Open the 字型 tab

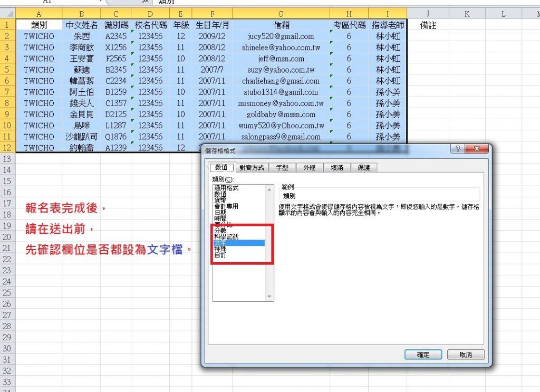(282, 168)
